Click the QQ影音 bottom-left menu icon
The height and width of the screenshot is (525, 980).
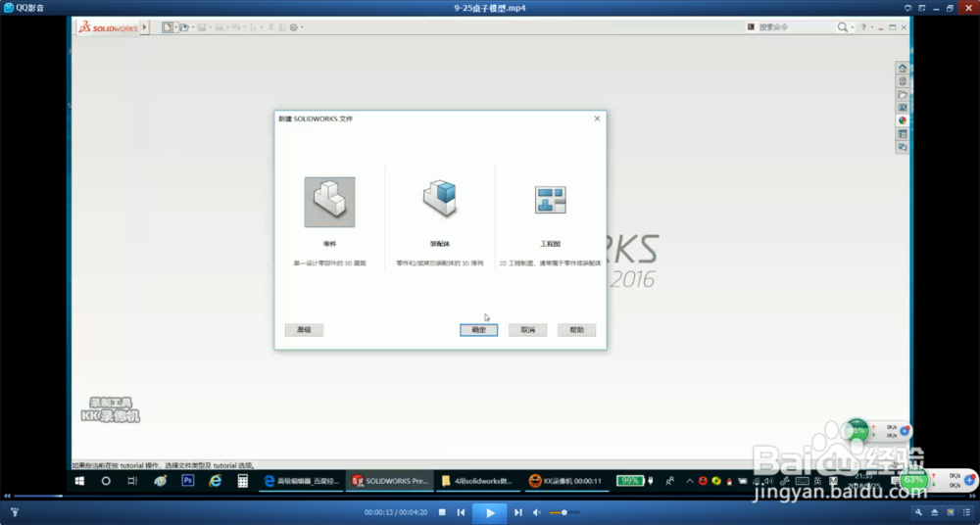tap(15, 512)
